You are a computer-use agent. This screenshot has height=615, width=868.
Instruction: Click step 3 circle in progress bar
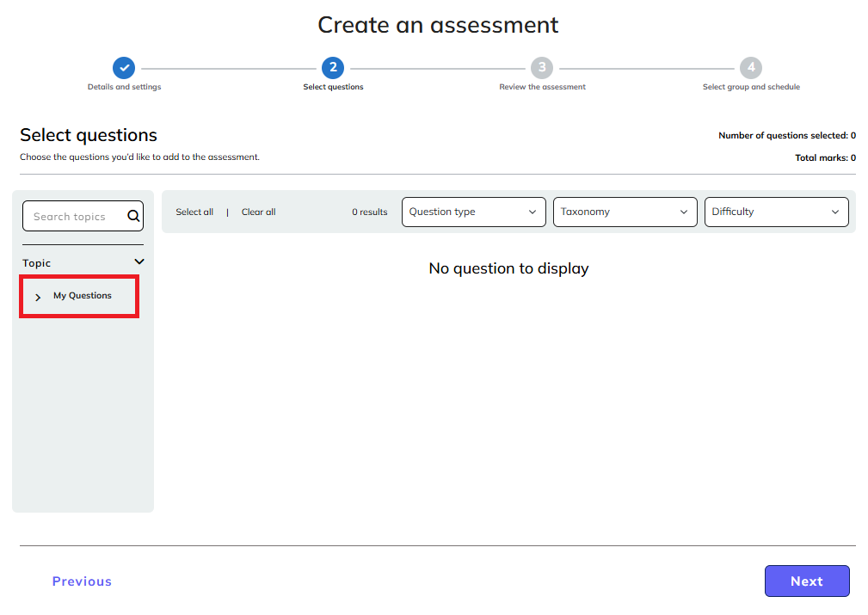coord(542,68)
